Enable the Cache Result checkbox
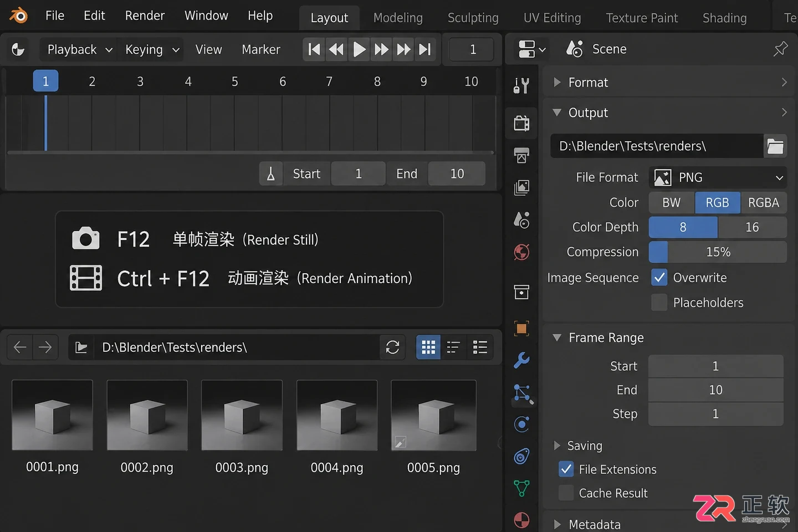 coord(566,493)
